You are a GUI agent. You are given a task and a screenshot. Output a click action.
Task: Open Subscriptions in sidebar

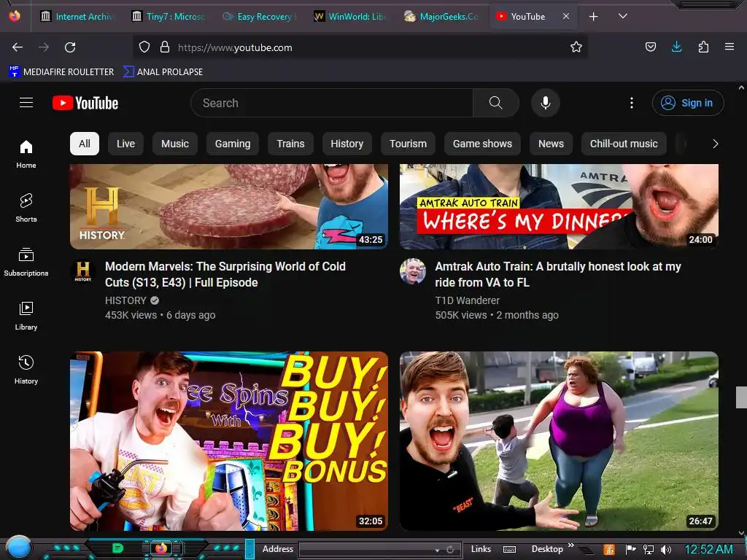[x=26, y=262]
